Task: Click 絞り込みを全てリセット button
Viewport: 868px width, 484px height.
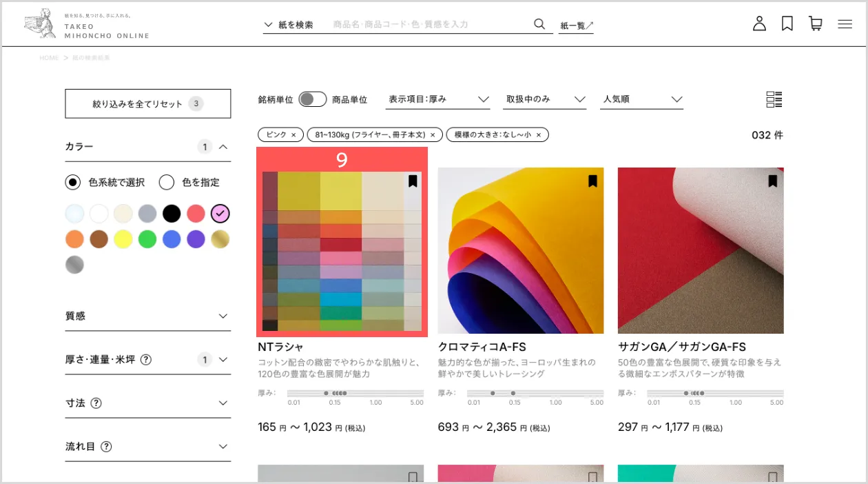Action: pos(147,104)
